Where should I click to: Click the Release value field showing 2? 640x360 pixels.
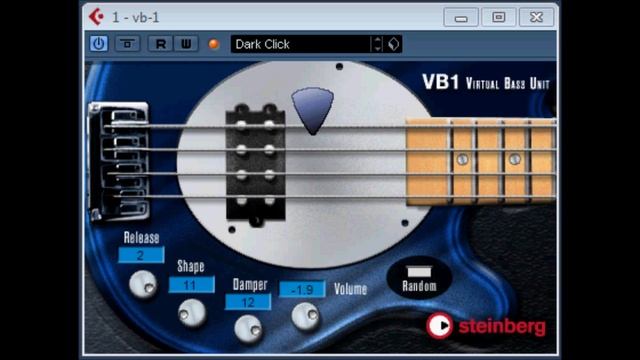[x=141, y=255]
